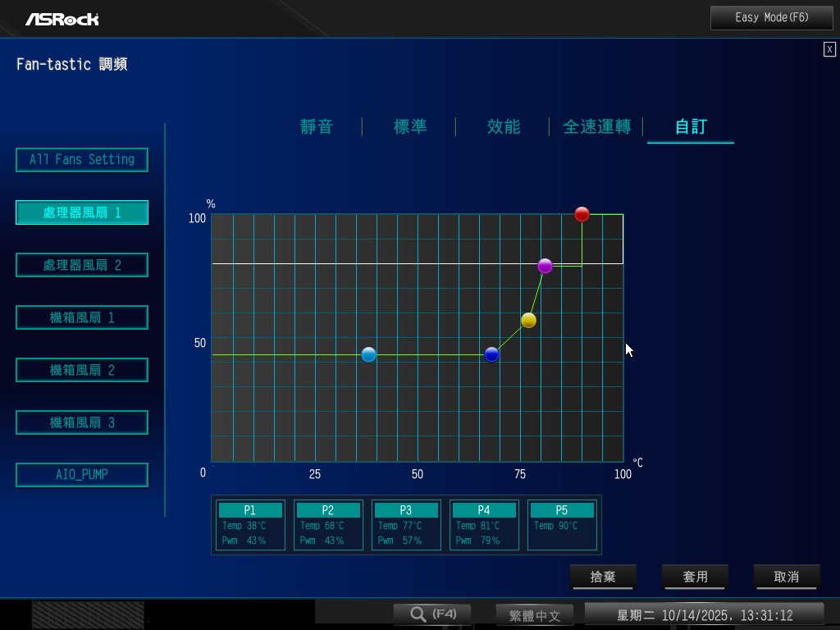Open the 自訂 custom preset tab

coord(690,126)
